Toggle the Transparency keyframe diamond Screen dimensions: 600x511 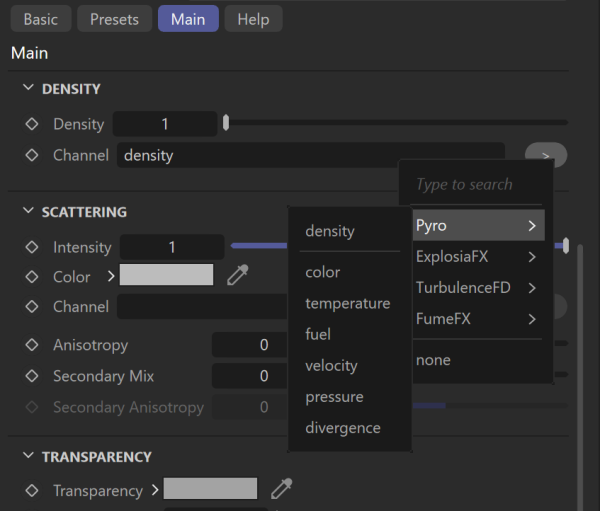coord(31,490)
